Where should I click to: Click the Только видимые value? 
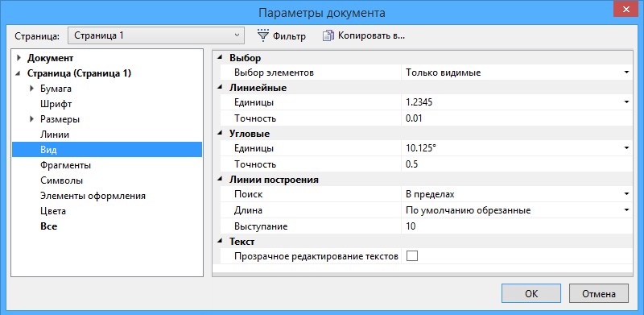(x=444, y=73)
